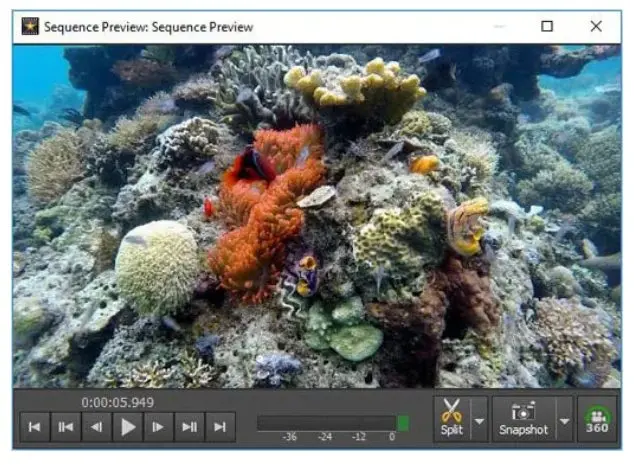The image size is (634, 465).
Task: Jump to the end of the sequence
Action: pos(220,427)
